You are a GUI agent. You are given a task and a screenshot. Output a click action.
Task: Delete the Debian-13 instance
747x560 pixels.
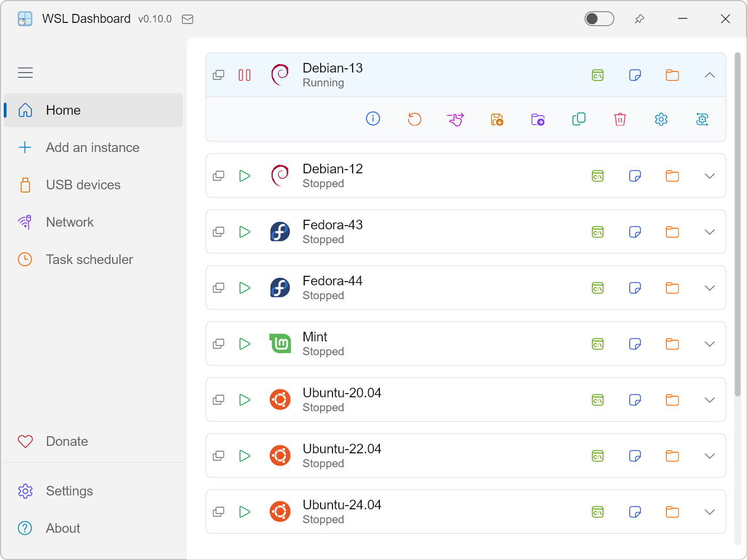pos(620,119)
